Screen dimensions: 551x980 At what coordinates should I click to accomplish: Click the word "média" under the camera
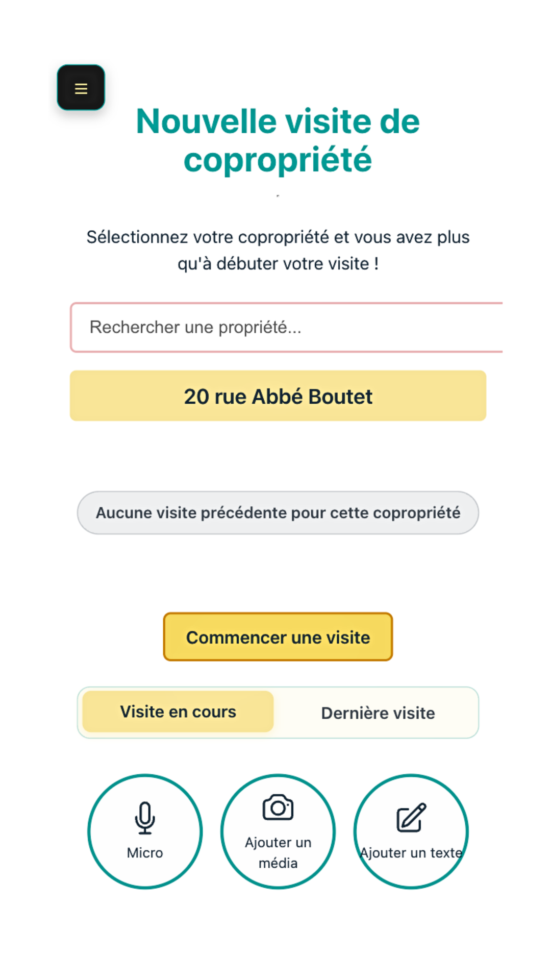tap(278, 863)
